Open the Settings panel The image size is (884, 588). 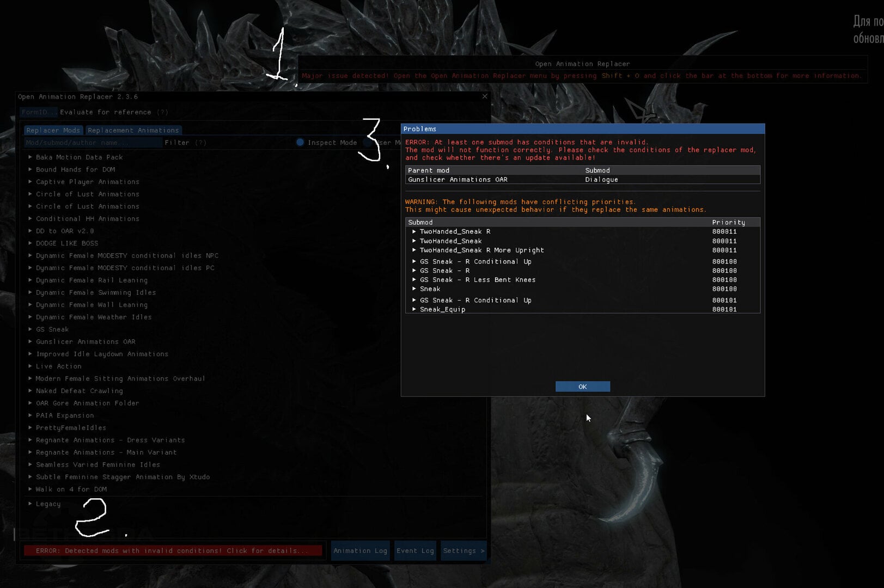click(464, 551)
